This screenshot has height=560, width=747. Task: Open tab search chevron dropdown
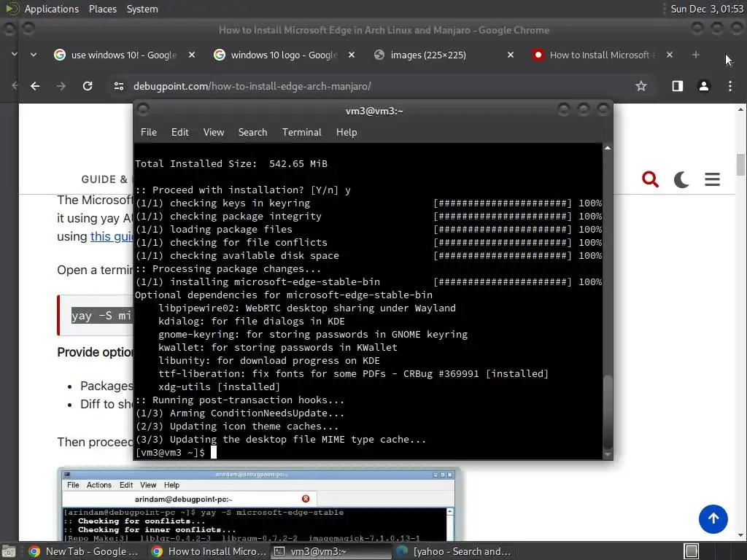(34, 55)
